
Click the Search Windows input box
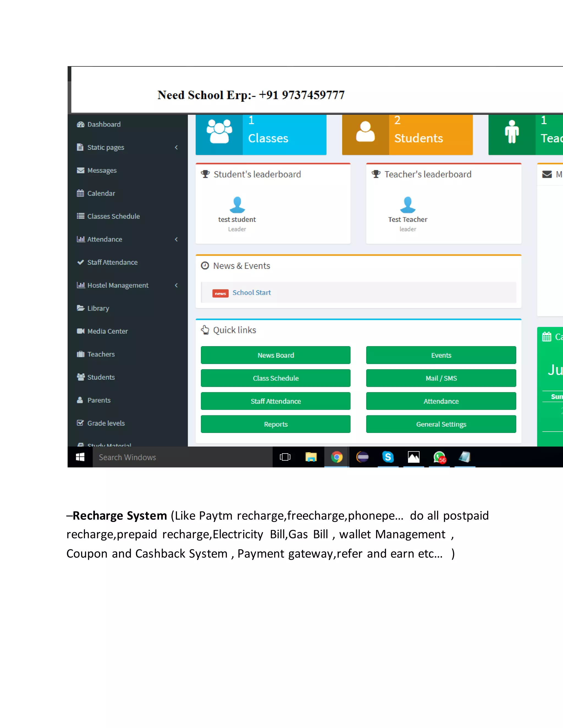[182, 457]
